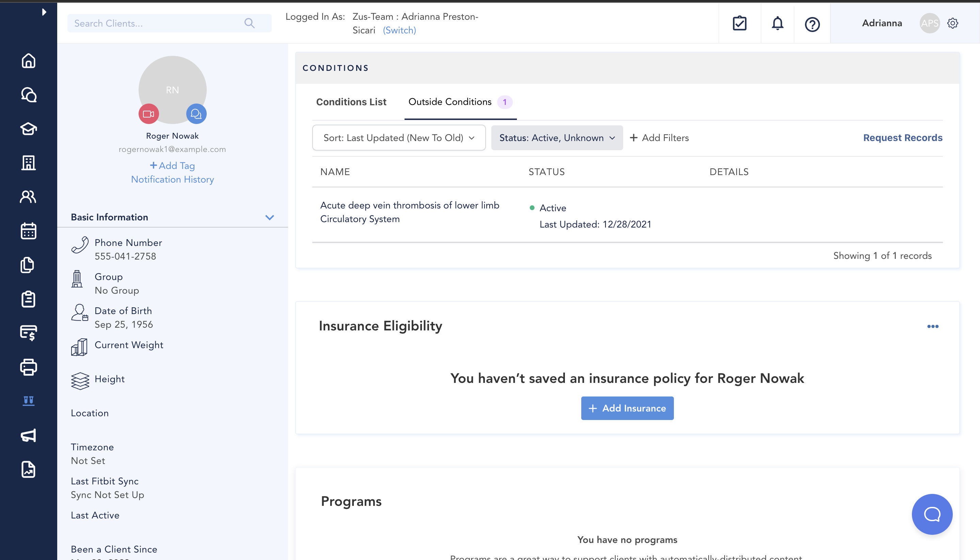Open the megaphone announcements sidebar icon
Screen dimensions: 980x560
pyautogui.click(x=29, y=435)
